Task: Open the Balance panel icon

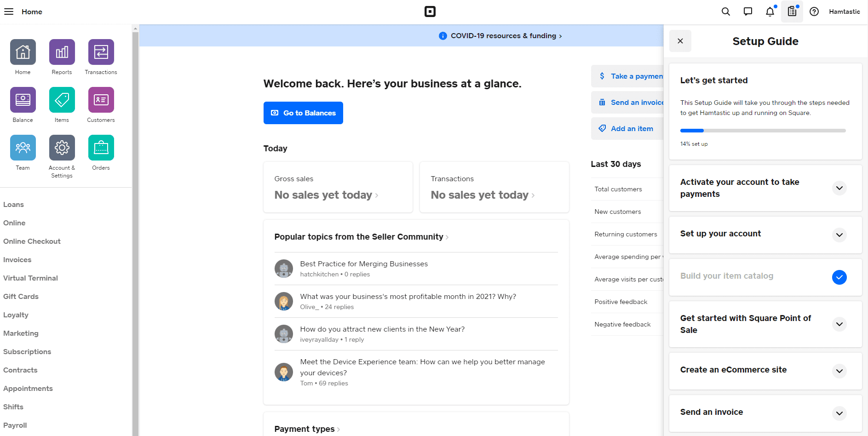Action: (x=23, y=101)
